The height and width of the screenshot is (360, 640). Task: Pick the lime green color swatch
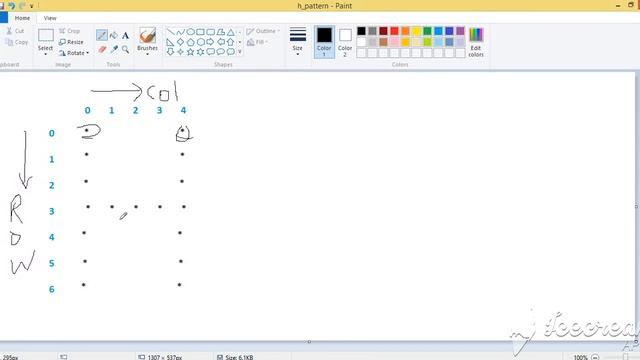427,42
